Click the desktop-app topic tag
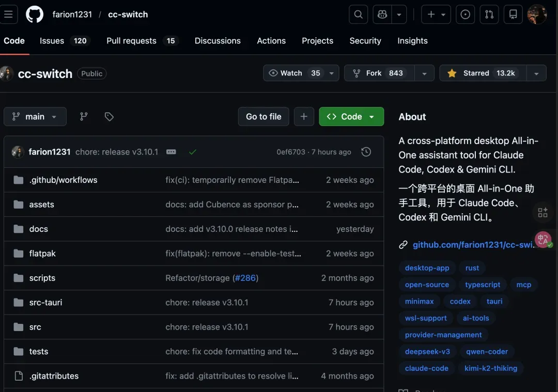Viewport: 558px width, 392px height. click(x=427, y=268)
